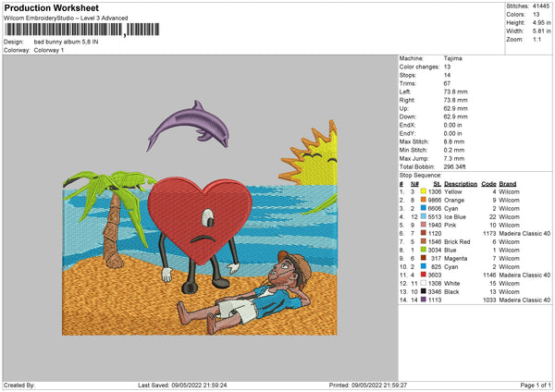Click the 'Last Saved: 09/05/2022 21:59:24' text
The image size is (555, 392).
(x=182, y=385)
